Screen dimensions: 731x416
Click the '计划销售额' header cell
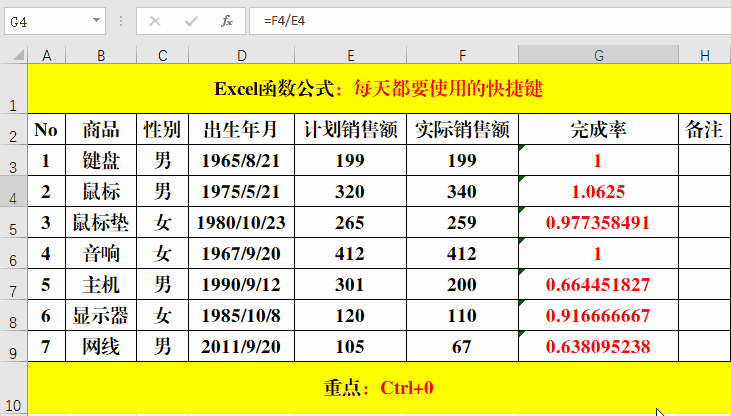click(351, 129)
